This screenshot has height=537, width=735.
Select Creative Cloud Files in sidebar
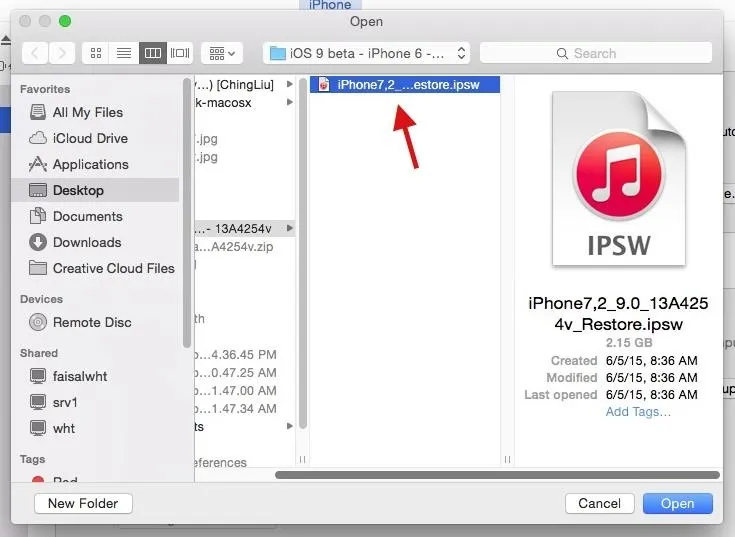pos(113,268)
